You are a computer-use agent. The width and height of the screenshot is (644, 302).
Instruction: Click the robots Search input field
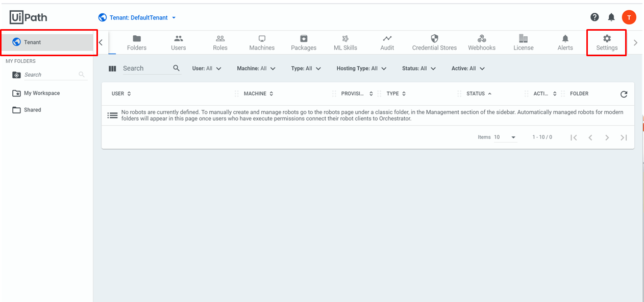147,68
